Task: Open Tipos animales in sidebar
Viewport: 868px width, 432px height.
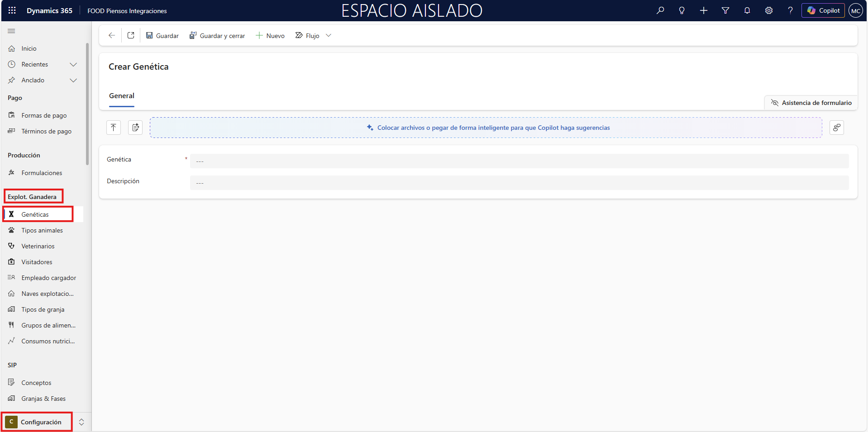Action: tap(42, 230)
